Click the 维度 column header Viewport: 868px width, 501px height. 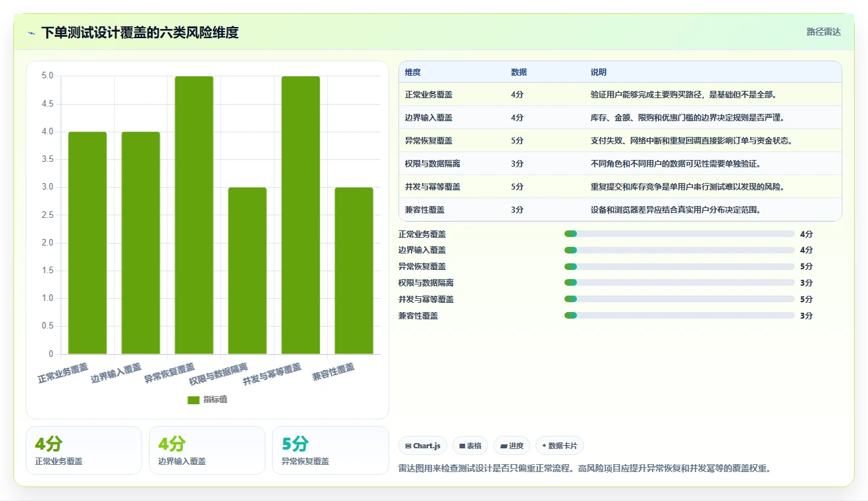point(413,72)
